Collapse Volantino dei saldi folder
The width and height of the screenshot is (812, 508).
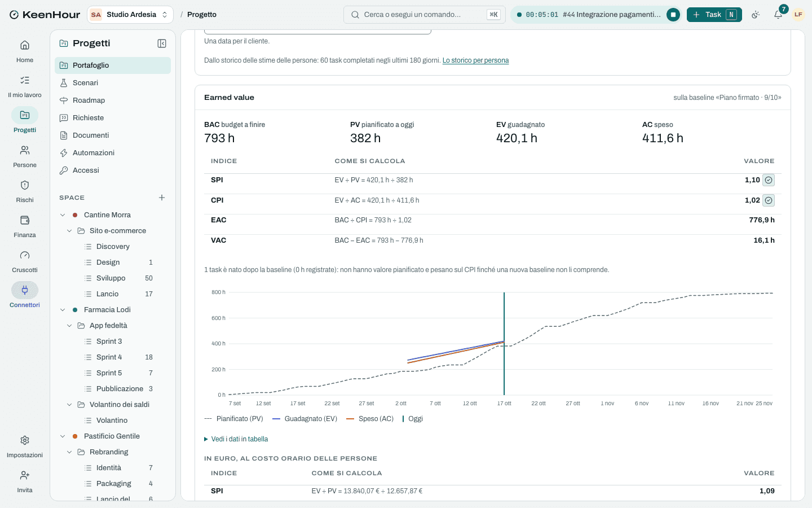(x=69, y=405)
